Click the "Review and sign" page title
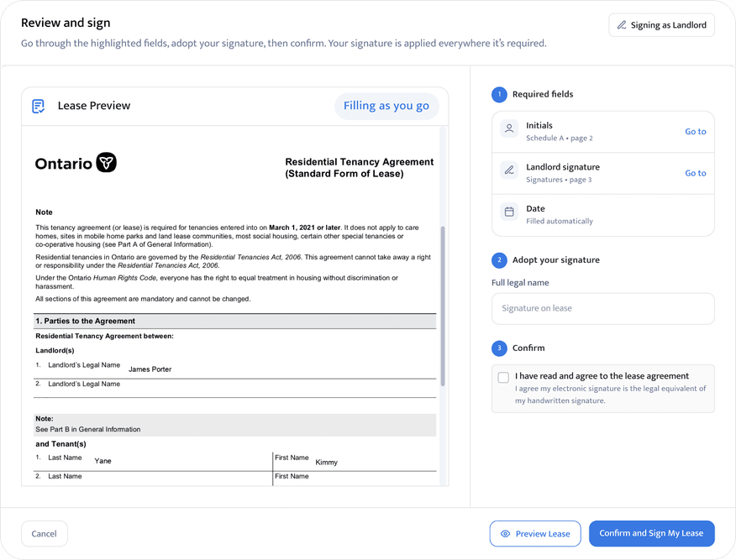 tap(66, 23)
